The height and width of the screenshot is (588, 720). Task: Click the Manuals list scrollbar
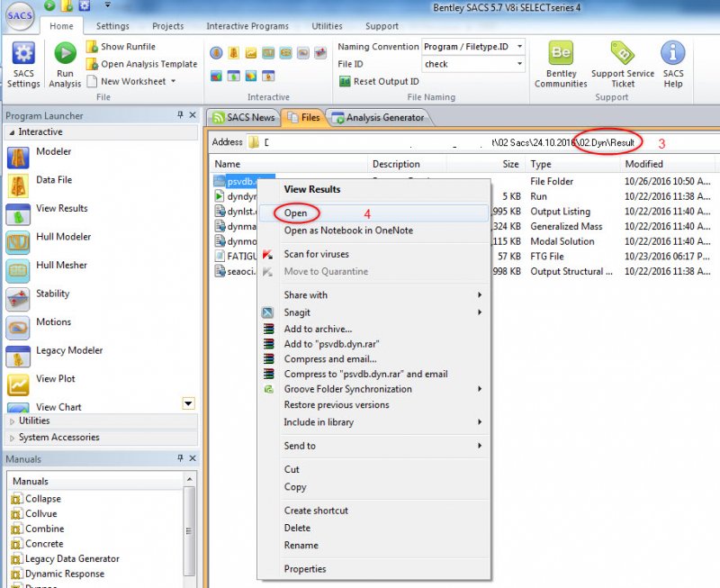189,529
